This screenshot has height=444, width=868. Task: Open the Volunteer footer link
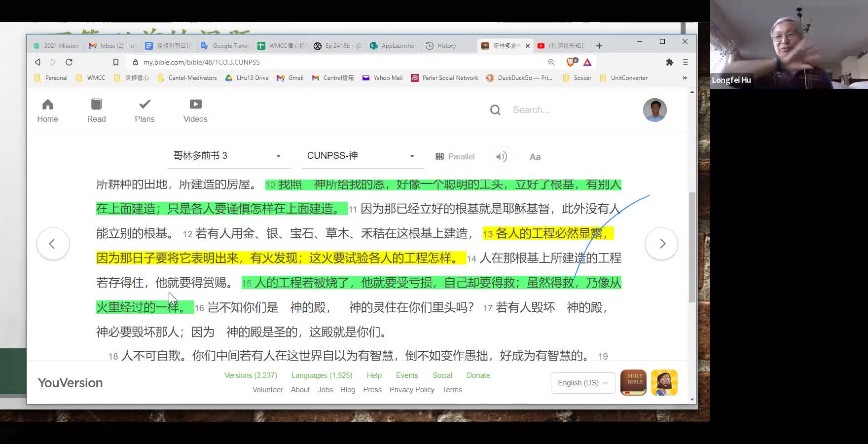268,390
